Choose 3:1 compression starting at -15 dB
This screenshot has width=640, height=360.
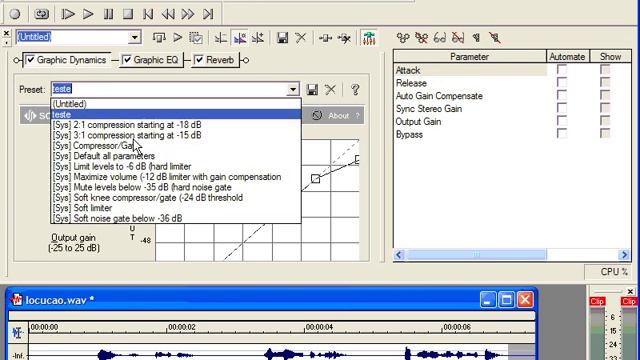176,135
